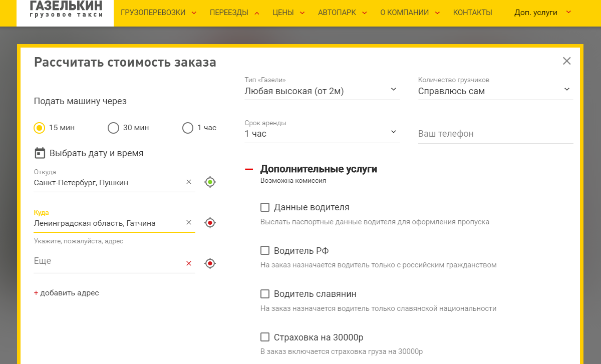Click the location target icon beside Еще field
Screen dimensions: 601x364
[x=210, y=263]
